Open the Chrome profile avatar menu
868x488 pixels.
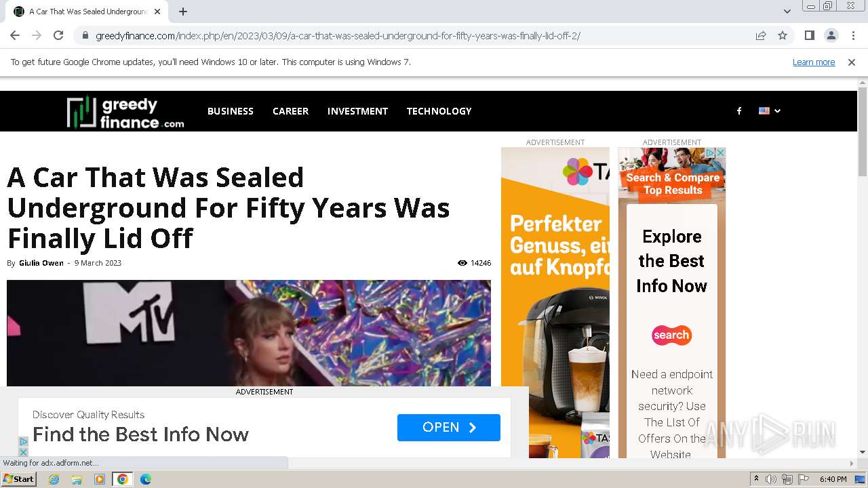click(x=831, y=35)
